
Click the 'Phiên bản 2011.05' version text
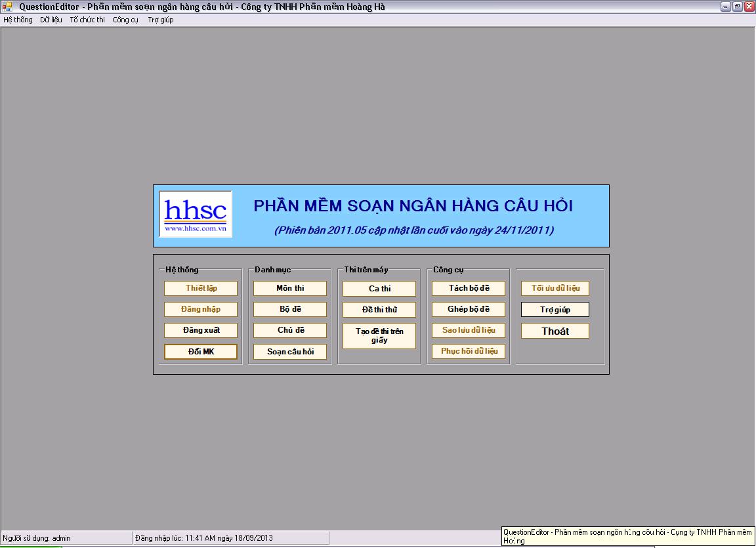(x=414, y=230)
